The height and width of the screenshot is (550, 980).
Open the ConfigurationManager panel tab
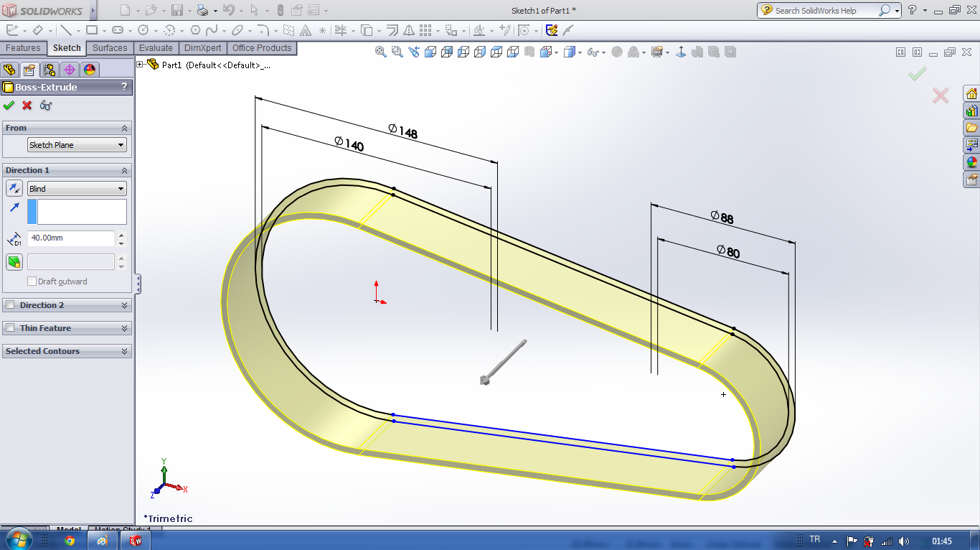pos(49,70)
